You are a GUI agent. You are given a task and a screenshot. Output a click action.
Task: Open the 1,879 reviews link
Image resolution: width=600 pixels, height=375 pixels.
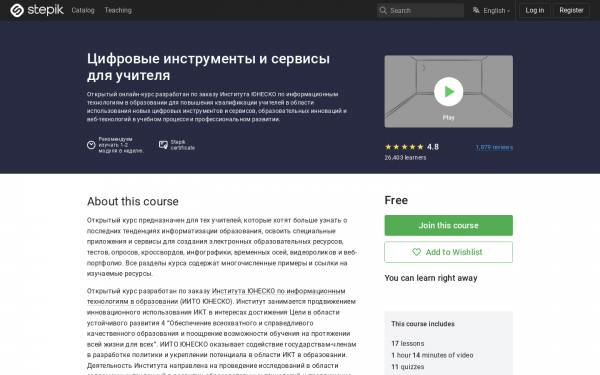point(494,147)
